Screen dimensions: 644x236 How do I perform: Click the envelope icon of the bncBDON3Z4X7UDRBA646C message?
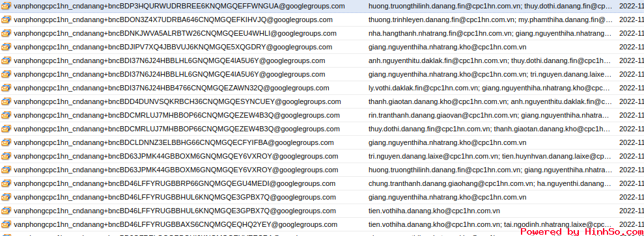point(6,20)
